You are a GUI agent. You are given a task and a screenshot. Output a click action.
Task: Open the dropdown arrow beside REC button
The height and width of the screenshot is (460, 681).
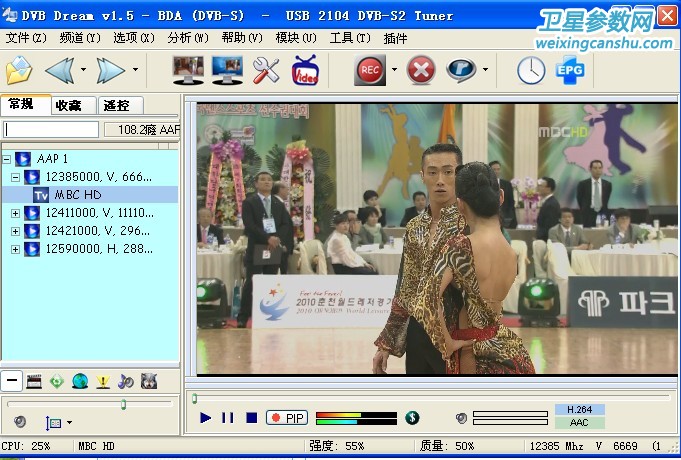coord(394,71)
